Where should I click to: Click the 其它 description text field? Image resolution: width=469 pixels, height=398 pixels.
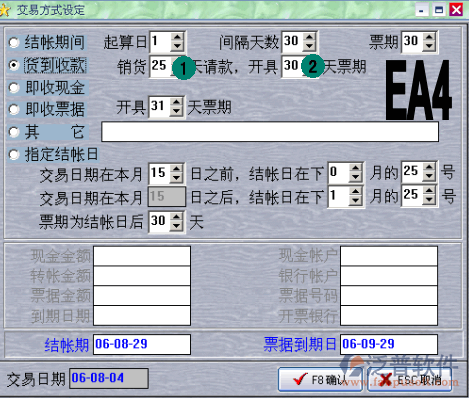pos(270,132)
